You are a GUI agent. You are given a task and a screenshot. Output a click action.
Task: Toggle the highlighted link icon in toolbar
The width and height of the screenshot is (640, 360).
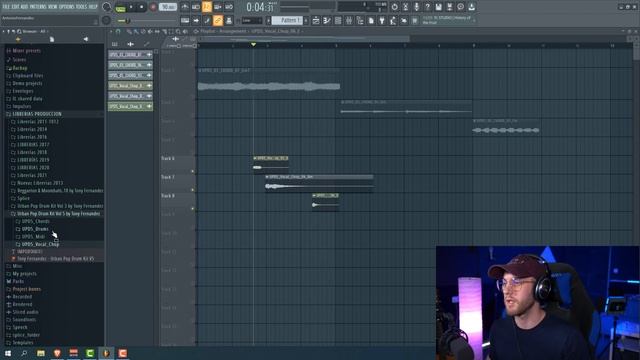click(x=218, y=20)
